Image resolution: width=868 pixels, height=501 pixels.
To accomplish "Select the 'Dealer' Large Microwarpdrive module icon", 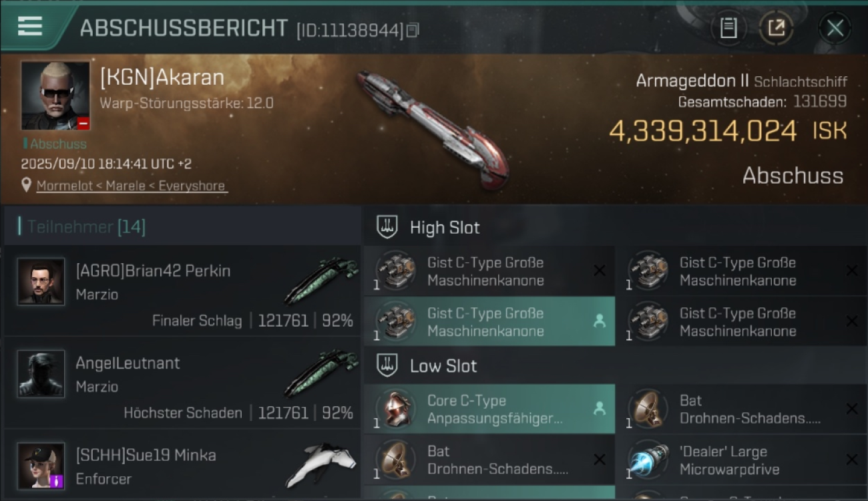I will click(647, 460).
